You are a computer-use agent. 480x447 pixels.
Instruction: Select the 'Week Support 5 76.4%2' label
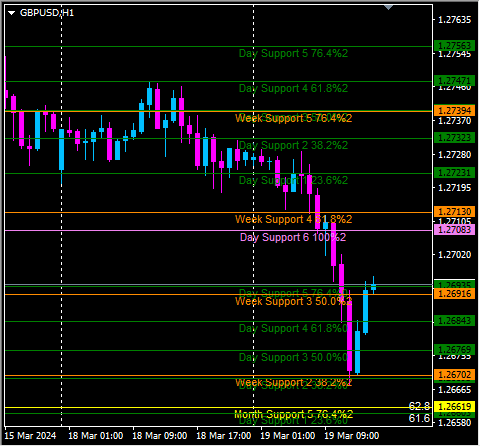point(293,118)
